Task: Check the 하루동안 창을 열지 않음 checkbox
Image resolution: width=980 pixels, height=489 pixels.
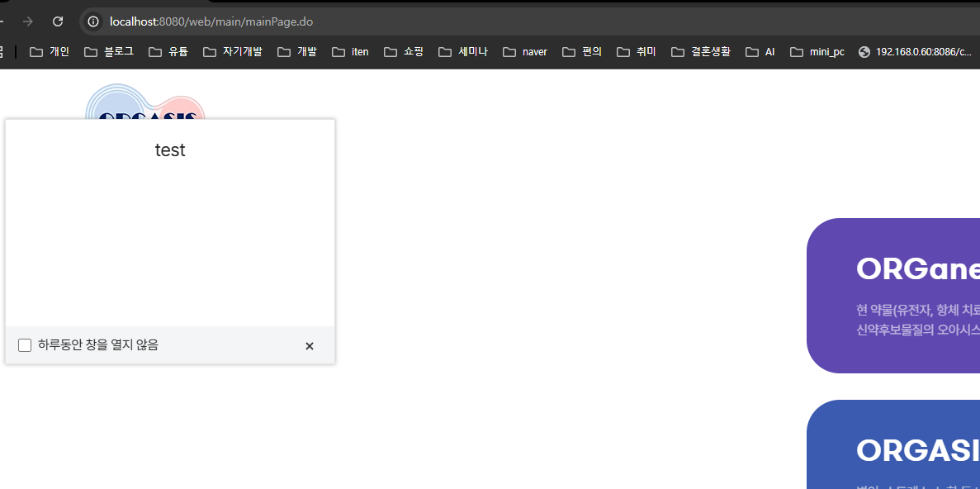Action: point(25,345)
